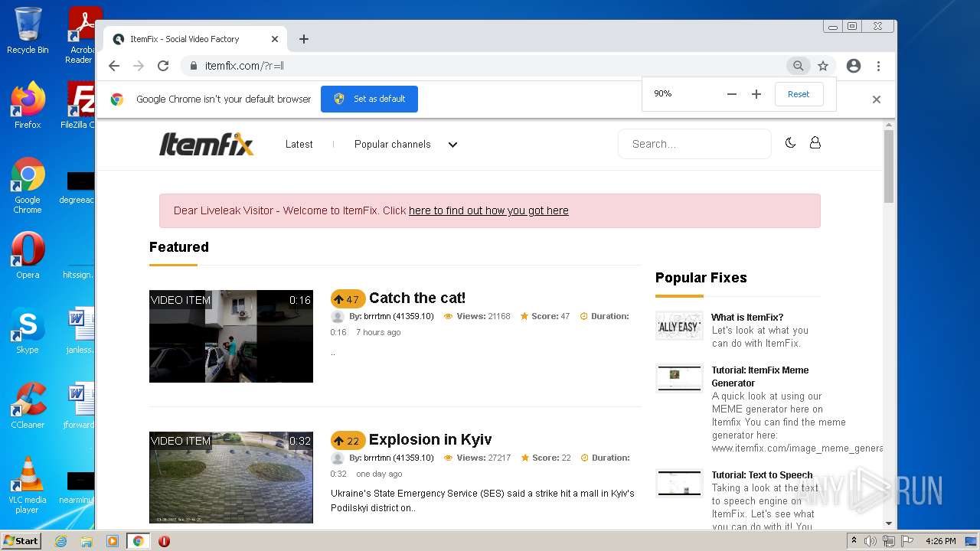
Task: Toggle dark mode with the moon icon
Action: point(790,143)
